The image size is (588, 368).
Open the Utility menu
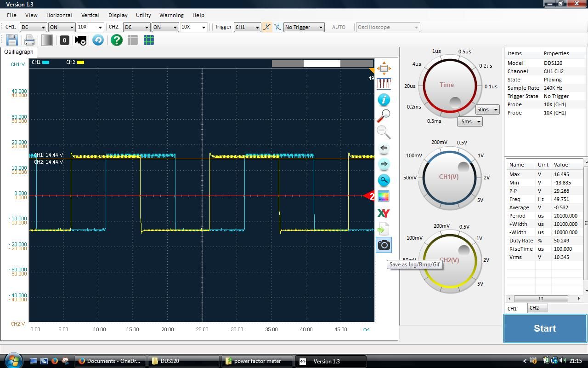click(x=143, y=15)
